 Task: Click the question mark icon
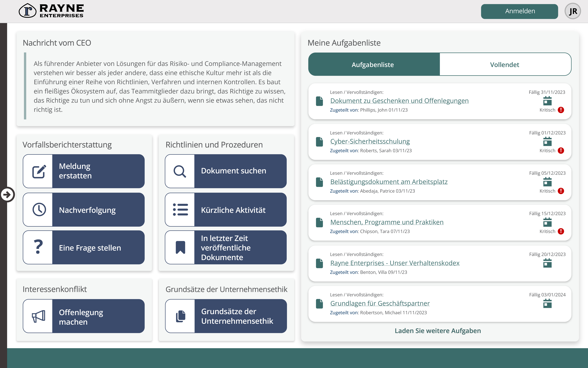point(38,247)
